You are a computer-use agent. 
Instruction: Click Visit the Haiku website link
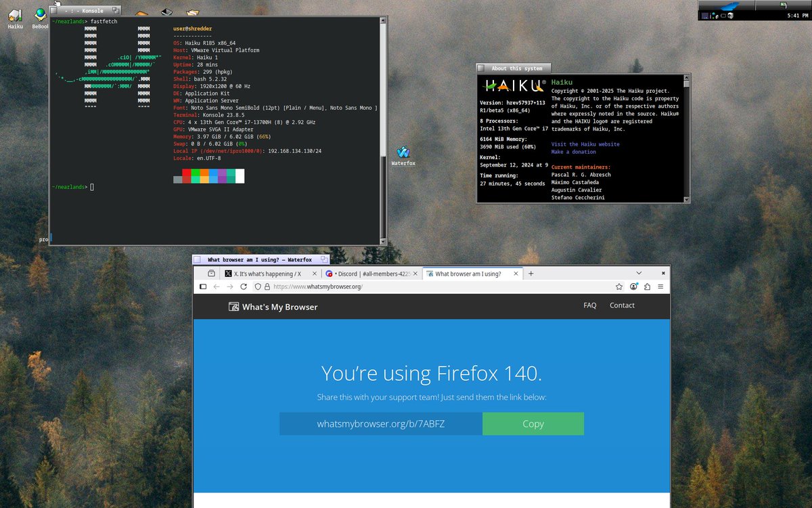(585, 144)
